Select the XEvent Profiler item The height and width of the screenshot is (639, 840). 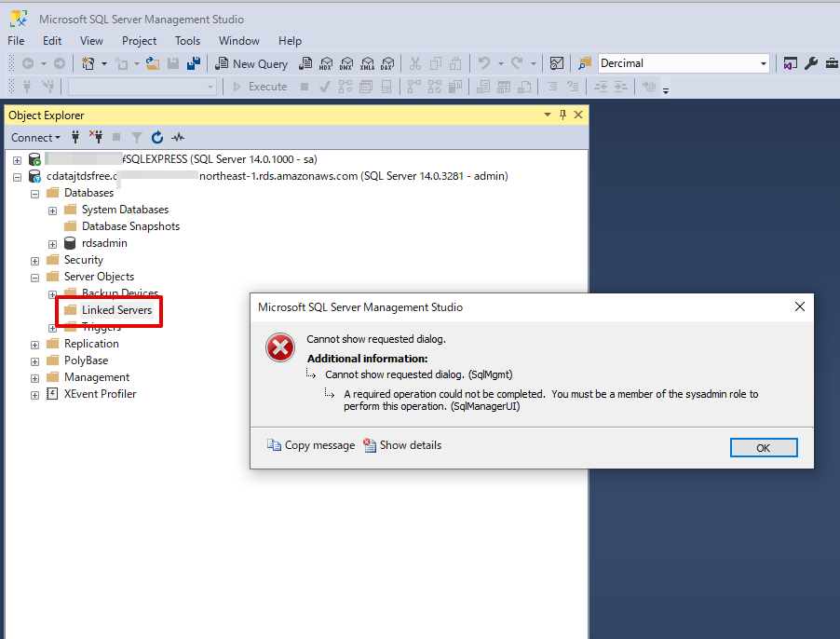101,394
